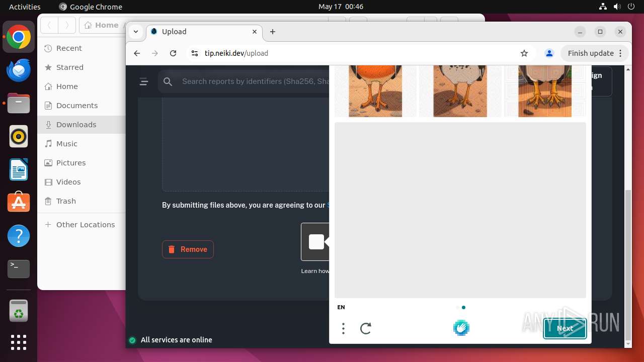The height and width of the screenshot is (362, 644).
Task: Open Ubuntu Software from the dock
Action: (x=19, y=203)
